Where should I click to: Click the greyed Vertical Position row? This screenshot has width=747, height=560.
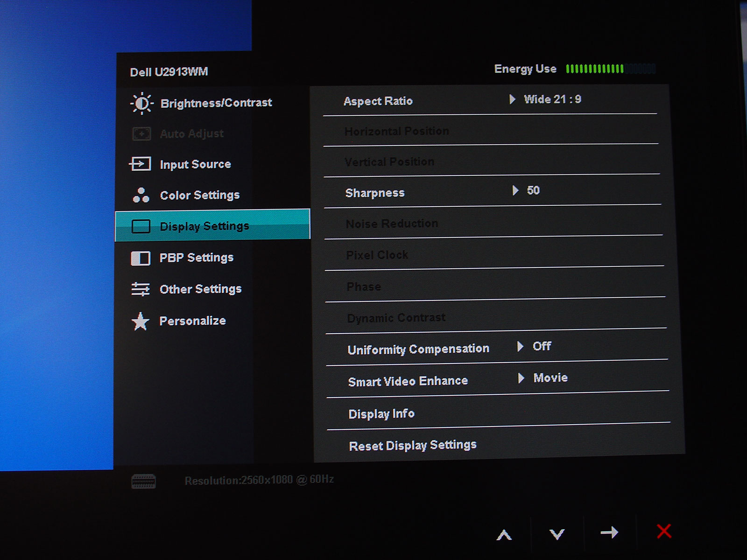[491, 161]
